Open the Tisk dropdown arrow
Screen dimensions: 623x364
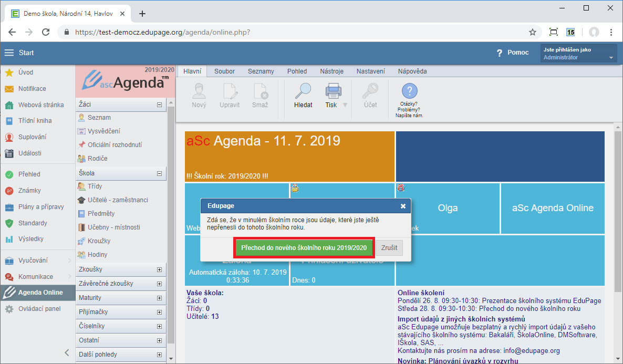345,105
